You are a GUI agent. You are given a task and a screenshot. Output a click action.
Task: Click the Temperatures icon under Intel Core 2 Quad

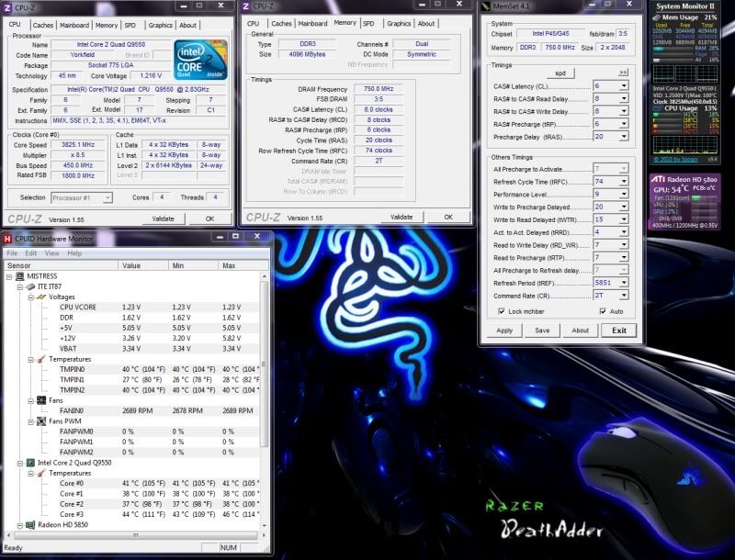click(x=41, y=473)
